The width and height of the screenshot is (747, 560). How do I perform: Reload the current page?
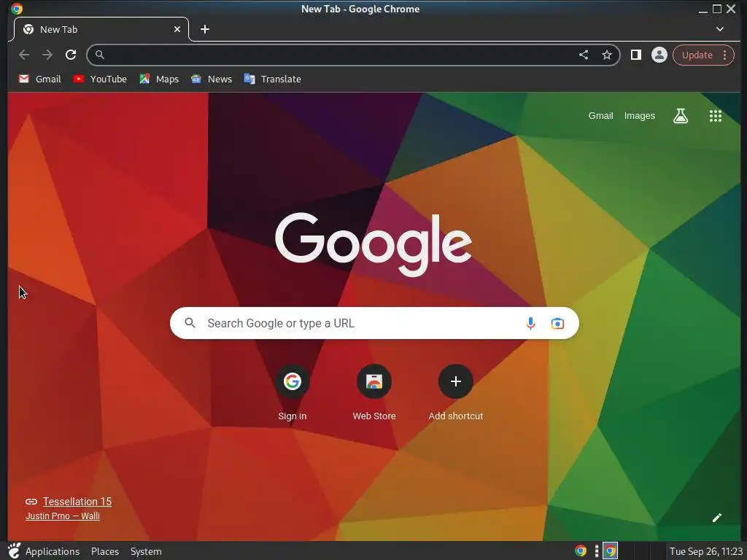(71, 55)
